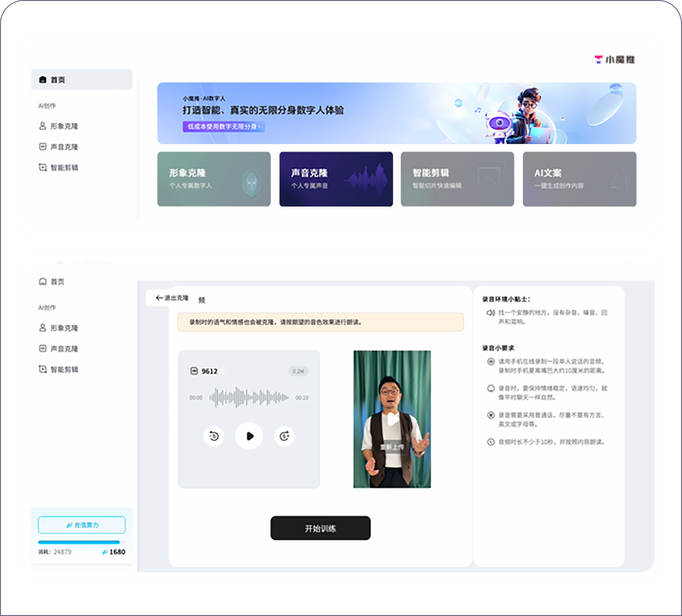Select the 智能剪辑 icon in the top sidebar

coord(42,167)
